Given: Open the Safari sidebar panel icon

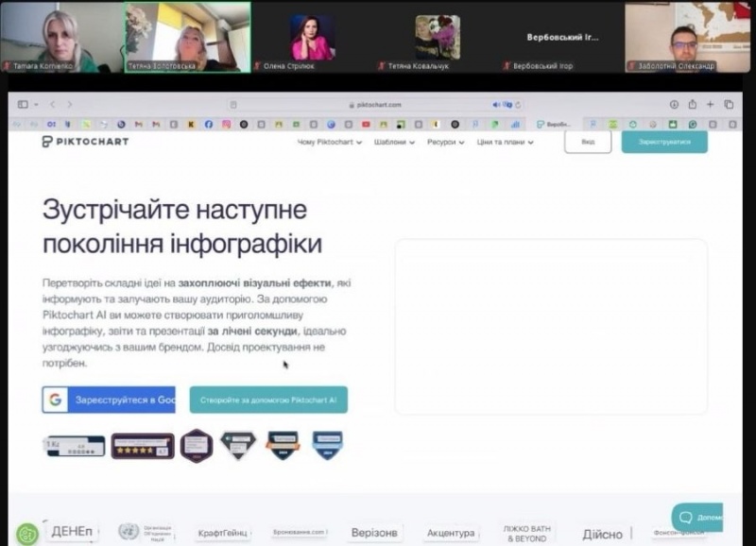Looking at the screenshot, I should pyautogui.click(x=22, y=105).
